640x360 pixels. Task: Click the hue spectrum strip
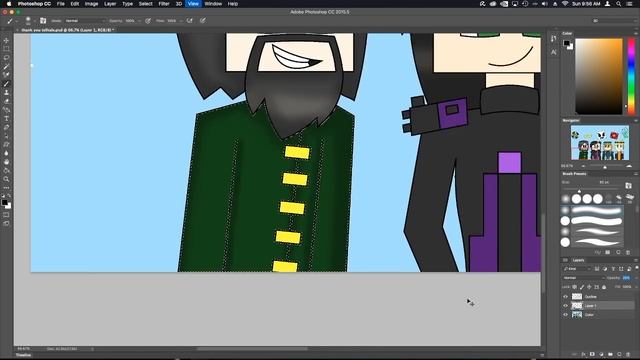coord(631,76)
